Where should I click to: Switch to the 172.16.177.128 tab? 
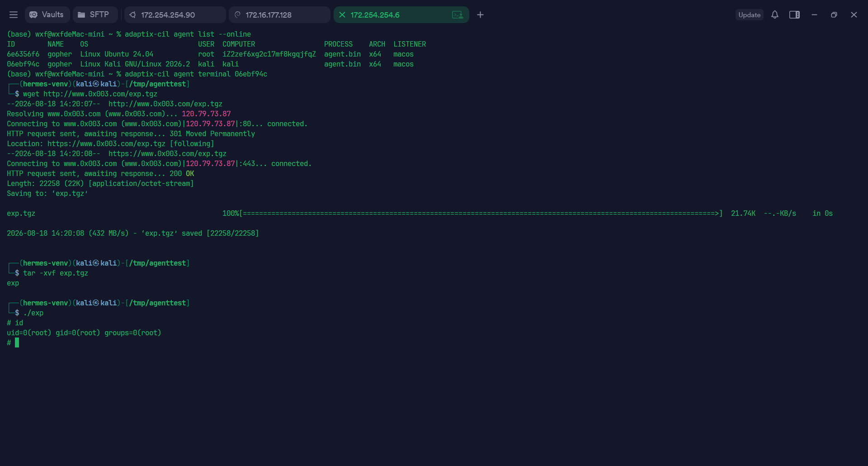(279, 15)
